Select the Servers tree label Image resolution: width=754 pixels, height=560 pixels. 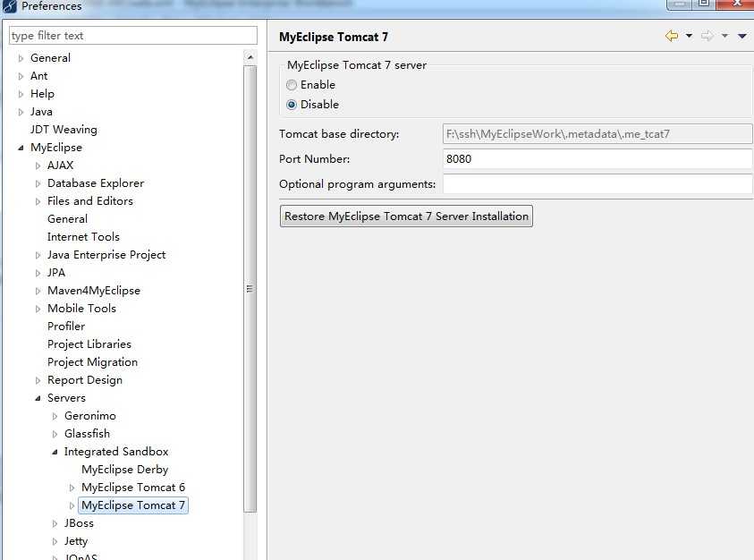pyautogui.click(x=66, y=398)
